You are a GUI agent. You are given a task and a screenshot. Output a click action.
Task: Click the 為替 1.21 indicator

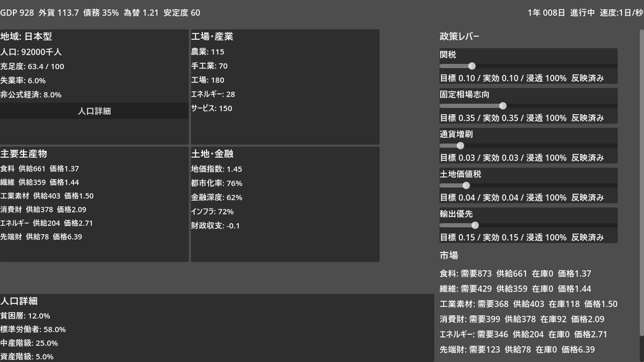coord(141,12)
